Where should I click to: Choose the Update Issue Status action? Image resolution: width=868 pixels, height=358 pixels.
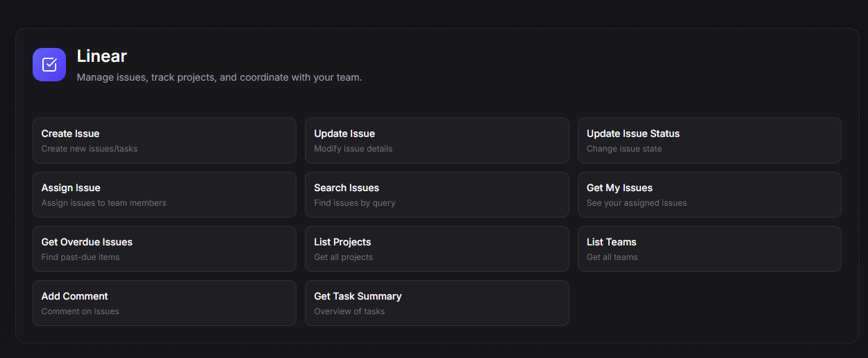pyautogui.click(x=709, y=140)
